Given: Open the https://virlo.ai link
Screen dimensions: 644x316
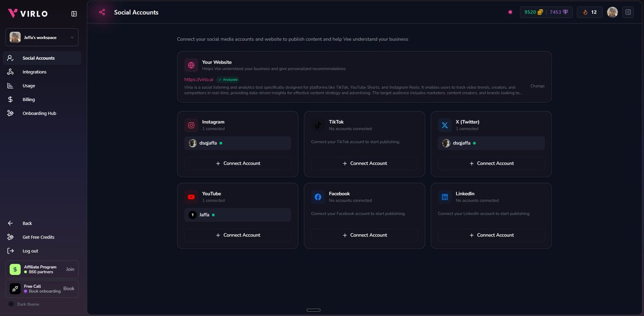Looking at the screenshot, I should [x=199, y=80].
